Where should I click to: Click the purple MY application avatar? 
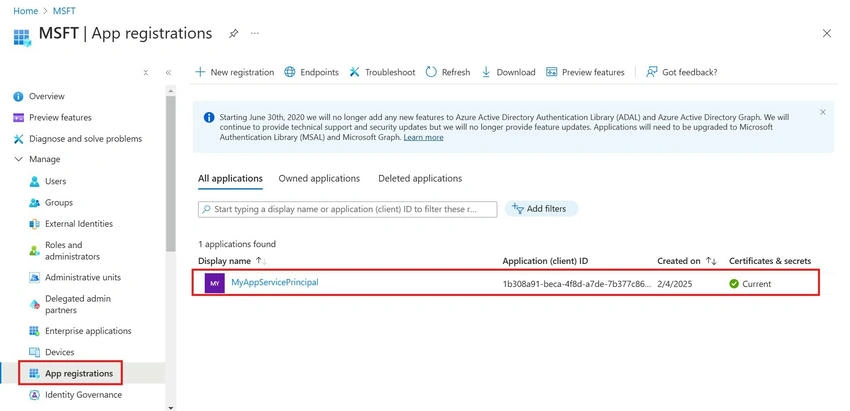tap(215, 284)
